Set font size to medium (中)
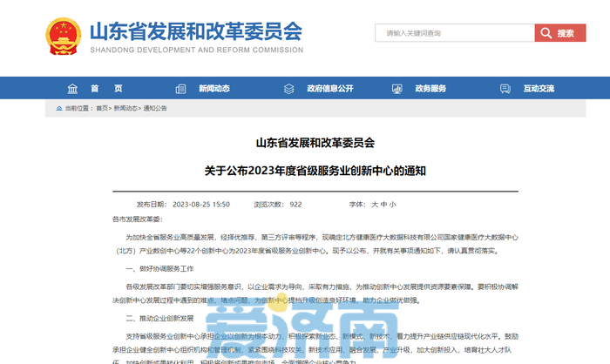Image resolution: width=610 pixels, height=364 pixels. 383,204
